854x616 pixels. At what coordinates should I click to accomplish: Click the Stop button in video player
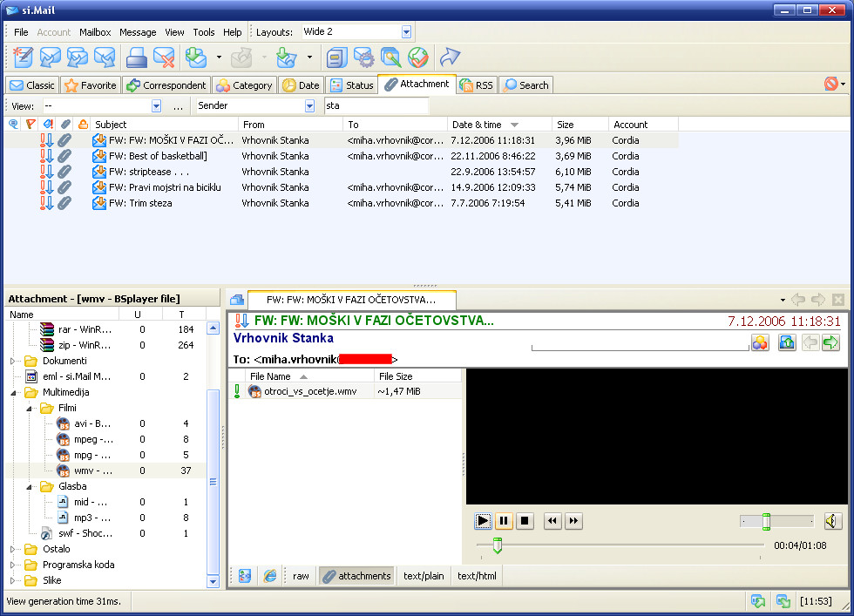(x=525, y=521)
